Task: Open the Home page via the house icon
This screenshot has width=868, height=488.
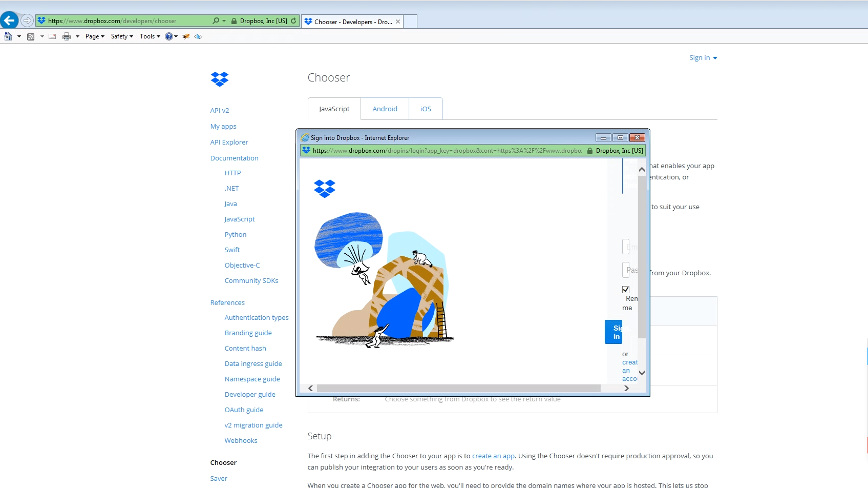Action: [8, 36]
